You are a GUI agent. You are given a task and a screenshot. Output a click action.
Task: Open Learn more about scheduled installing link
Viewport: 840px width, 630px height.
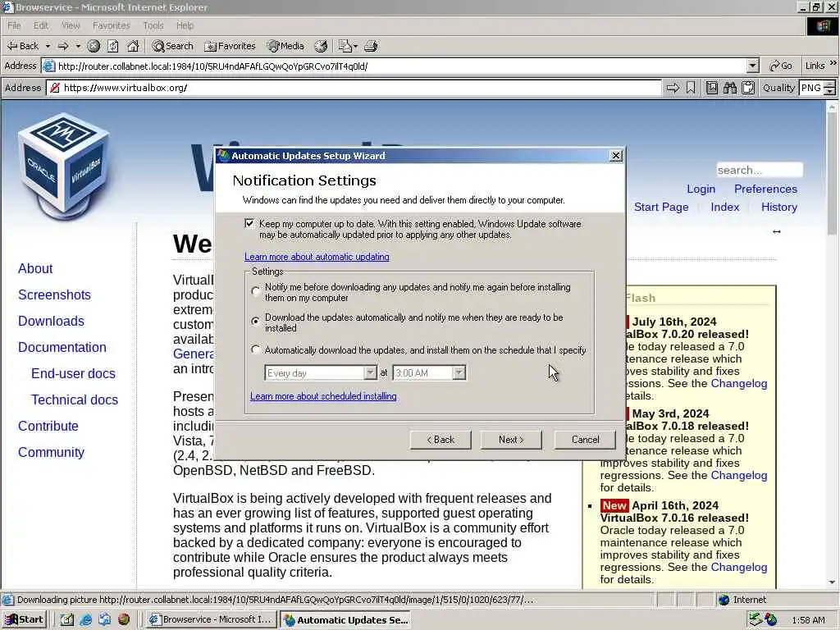coord(323,396)
